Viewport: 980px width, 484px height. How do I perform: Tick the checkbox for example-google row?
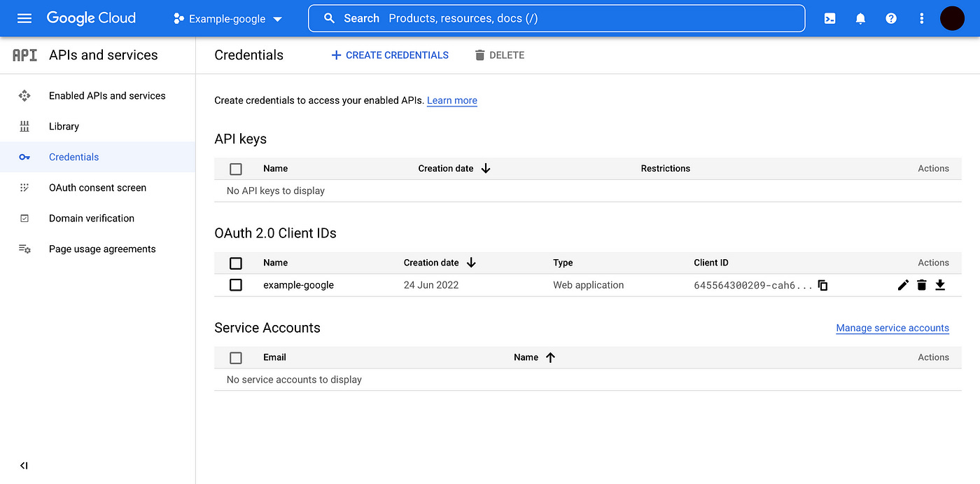pyautogui.click(x=236, y=285)
